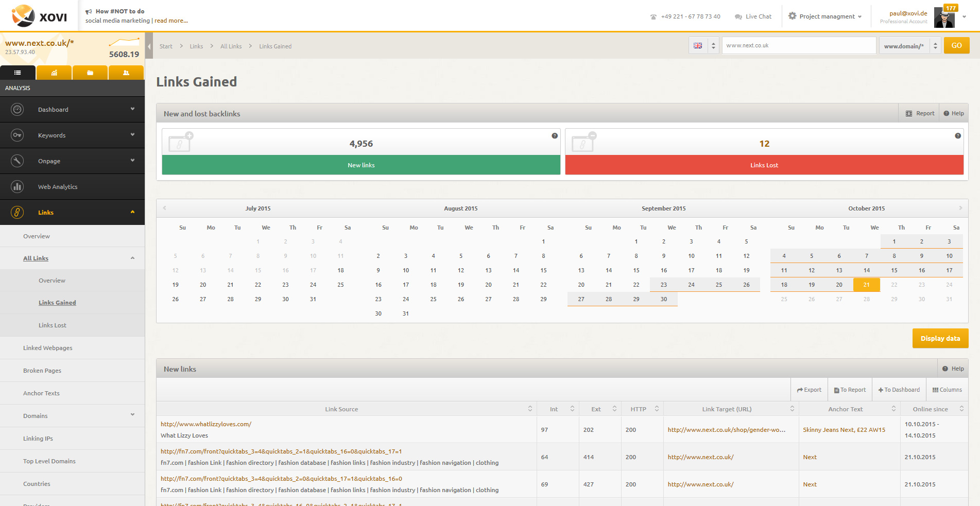Click the Links chain icon
This screenshot has height=506, width=980.
[17, 212]
